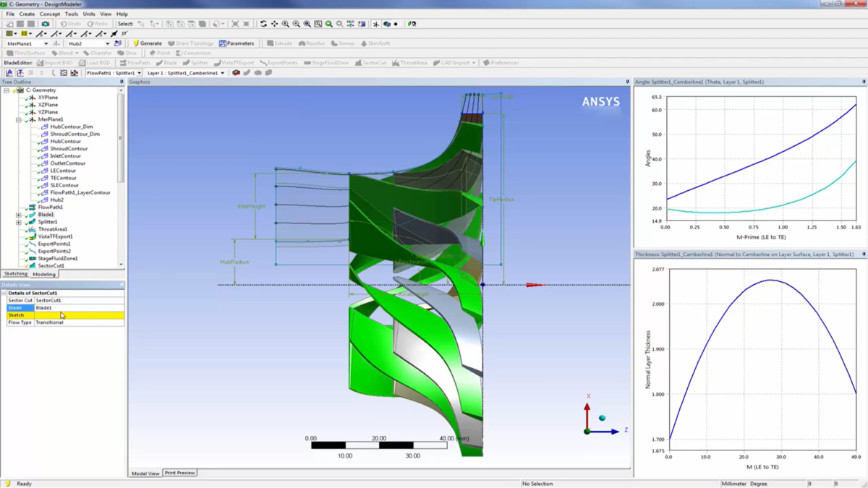Open the File menu

tap(10, 14)
